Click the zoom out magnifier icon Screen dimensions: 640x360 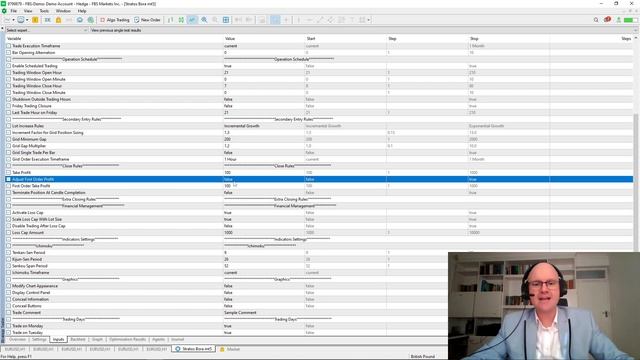tap(215, 20)
